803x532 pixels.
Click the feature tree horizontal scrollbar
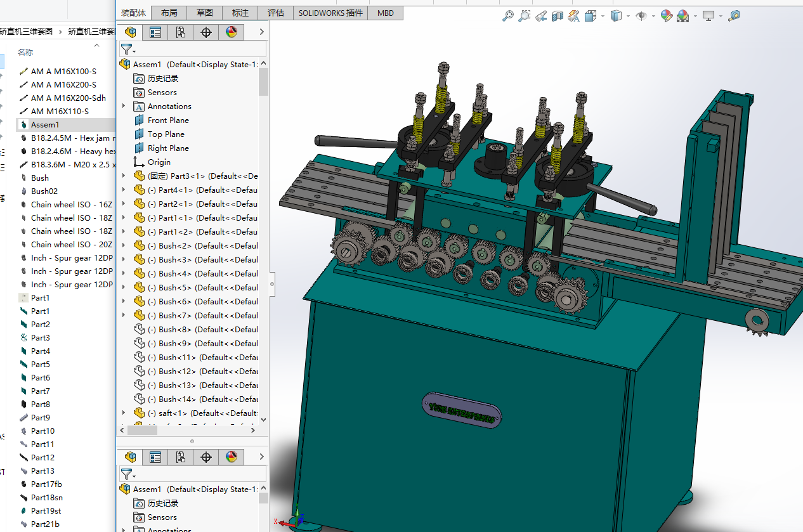pyautogui.click(x=142, y=430)
